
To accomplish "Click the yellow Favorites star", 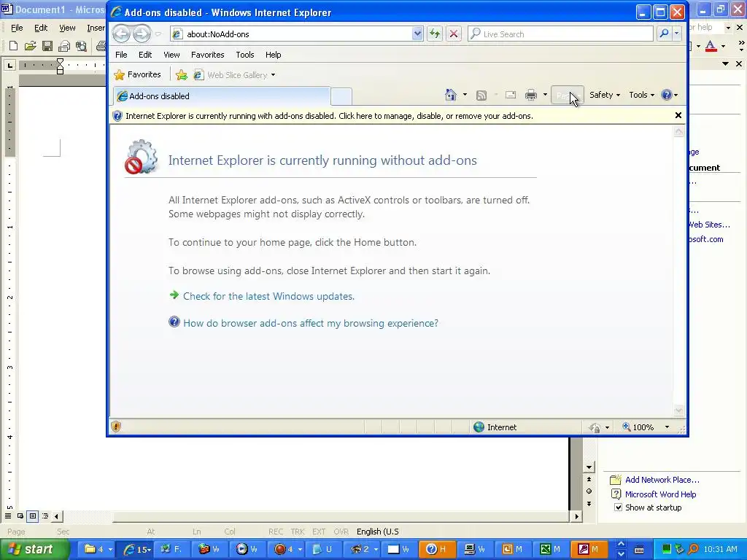I will [x=120, y=75].
